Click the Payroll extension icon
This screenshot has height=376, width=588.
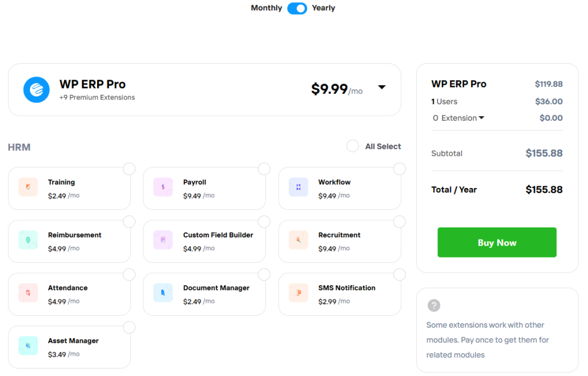tap(163, 187)
